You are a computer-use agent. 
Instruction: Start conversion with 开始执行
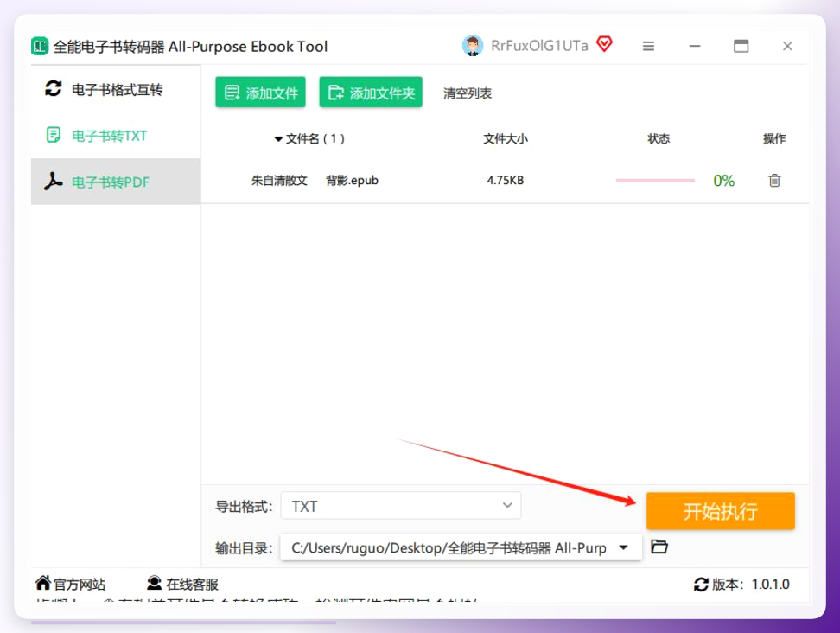pyautogui.click(x=721, y=511)
